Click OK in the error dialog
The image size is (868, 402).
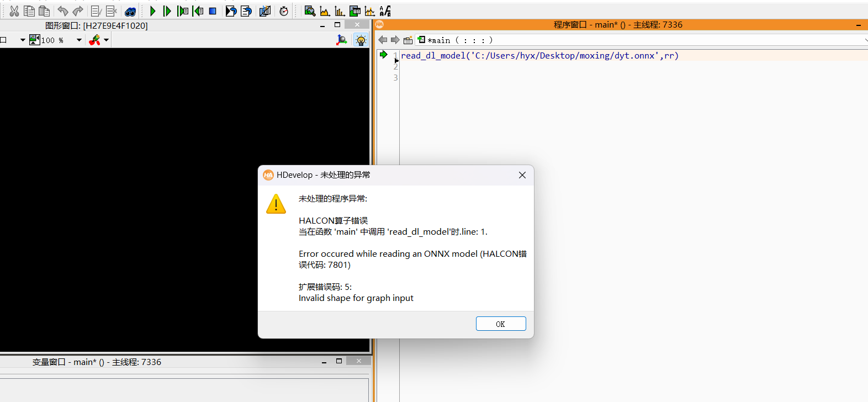[x=501, y=324]
